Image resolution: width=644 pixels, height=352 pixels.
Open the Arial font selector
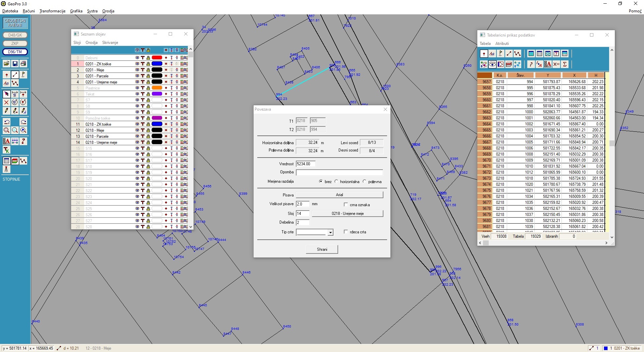[339, 195]
